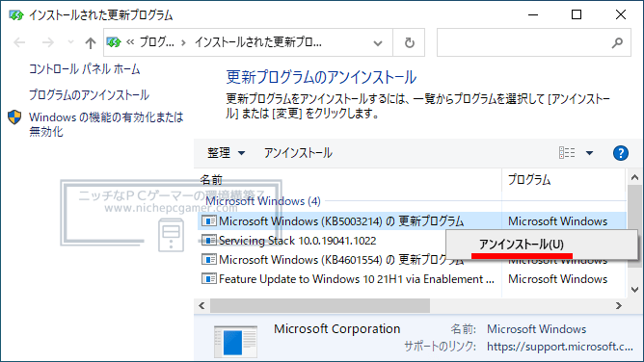This screenshot has width=644, height=362.
Task: Click the search magnifier icon
Action: pos(617,42)
